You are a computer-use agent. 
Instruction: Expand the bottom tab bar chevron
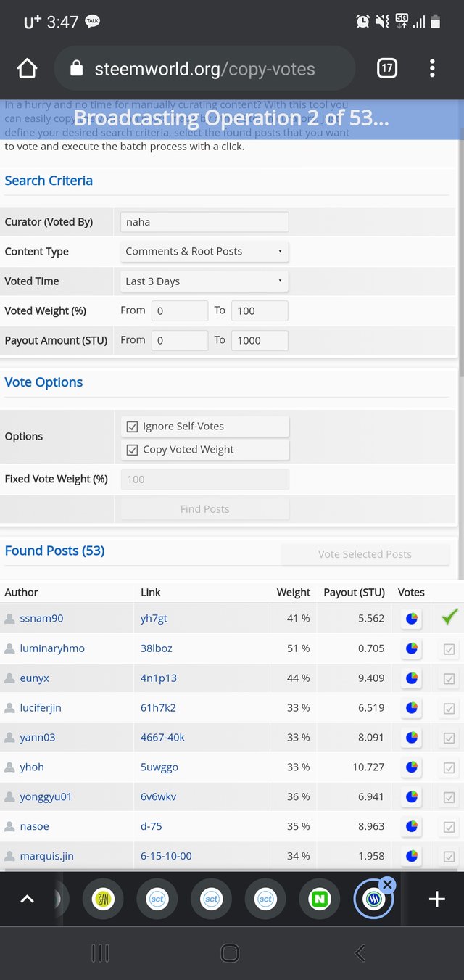27,899
